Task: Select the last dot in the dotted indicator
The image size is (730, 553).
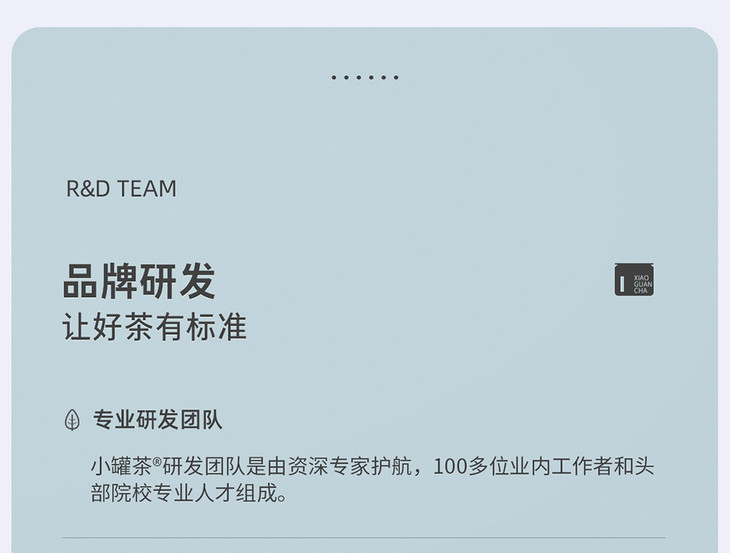Action: tap(396, 77)
